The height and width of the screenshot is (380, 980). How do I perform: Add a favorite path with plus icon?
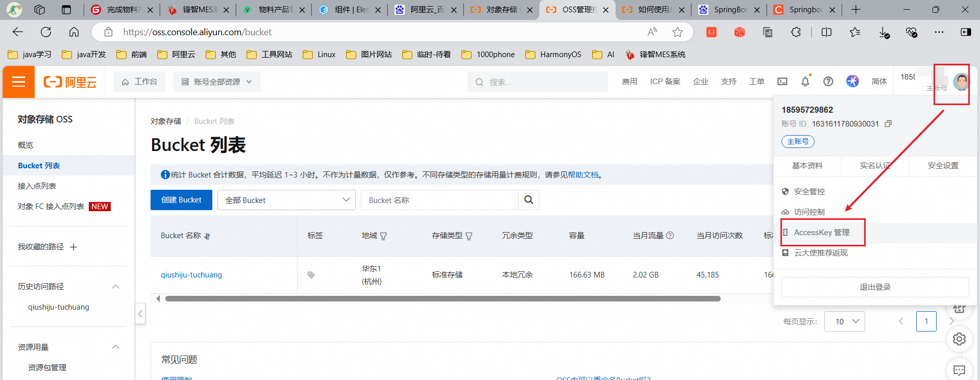point(73,247)
